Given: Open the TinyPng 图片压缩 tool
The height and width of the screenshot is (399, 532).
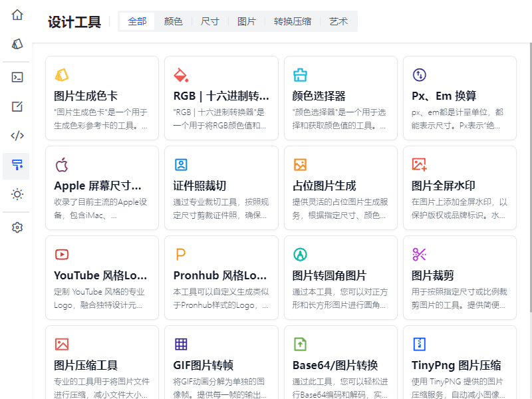Looking at the screenshot, I should click(460, 364).
